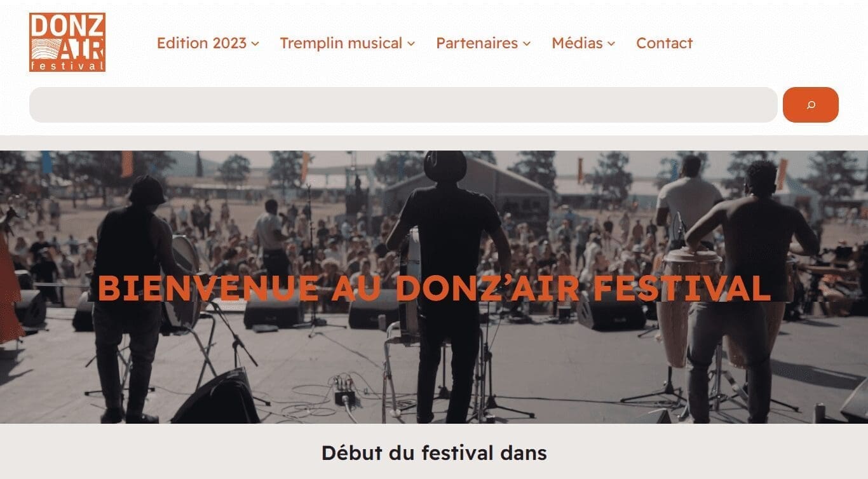Click the Donz'Air festival logo
The width and height of the screenshot is (868, 479).
coord(67,43)
